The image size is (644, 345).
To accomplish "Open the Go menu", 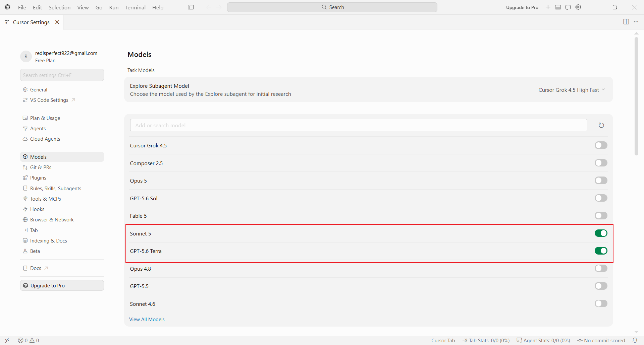I will [99, 7].
